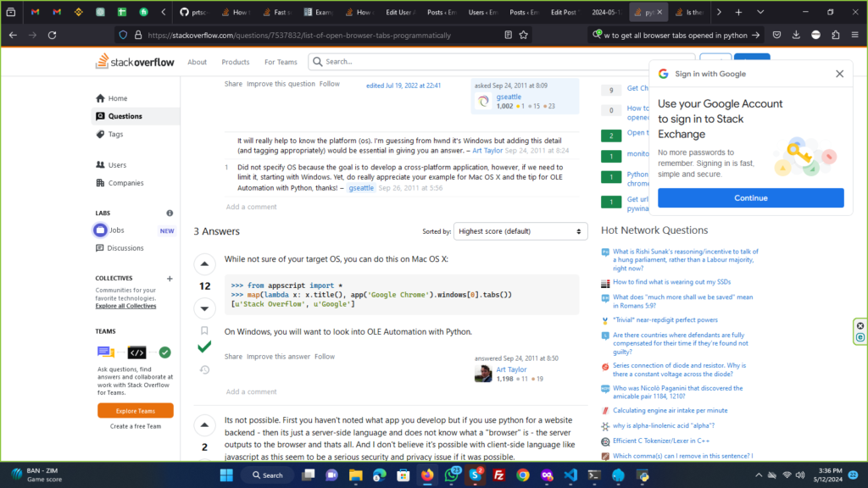Open the list all tabs dropdown

coord(719,13)
